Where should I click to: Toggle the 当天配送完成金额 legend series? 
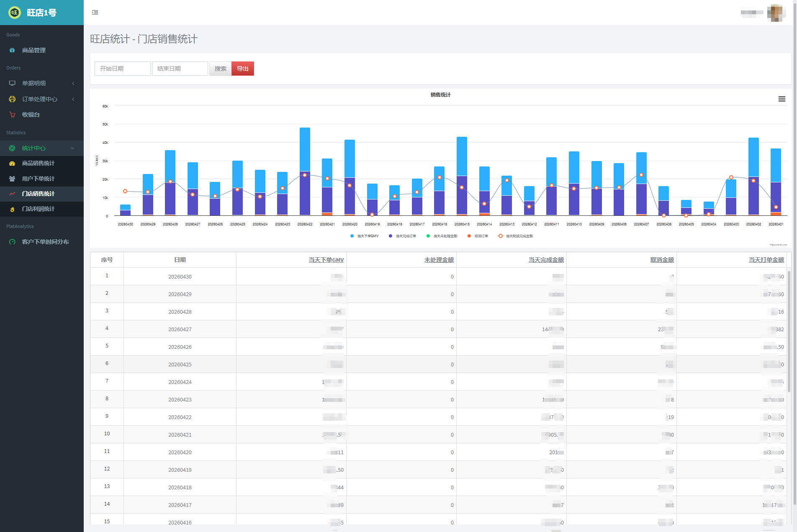pyautogui.click(x=515, y=236)
